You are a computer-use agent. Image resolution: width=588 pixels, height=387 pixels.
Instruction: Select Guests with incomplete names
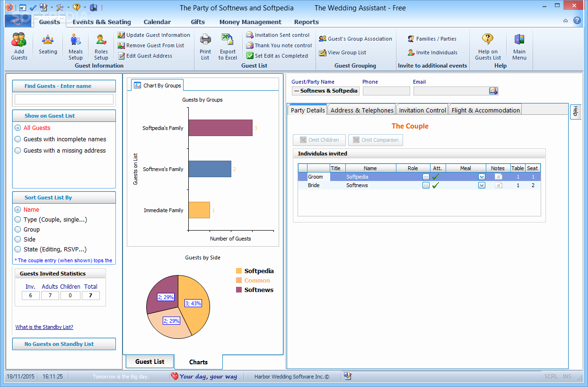tap(18, 139)
